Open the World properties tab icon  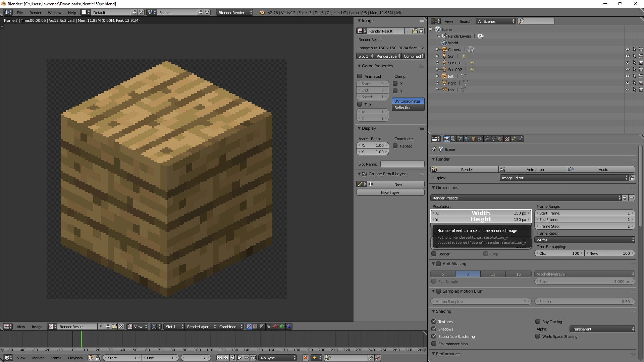pos(467,139)
